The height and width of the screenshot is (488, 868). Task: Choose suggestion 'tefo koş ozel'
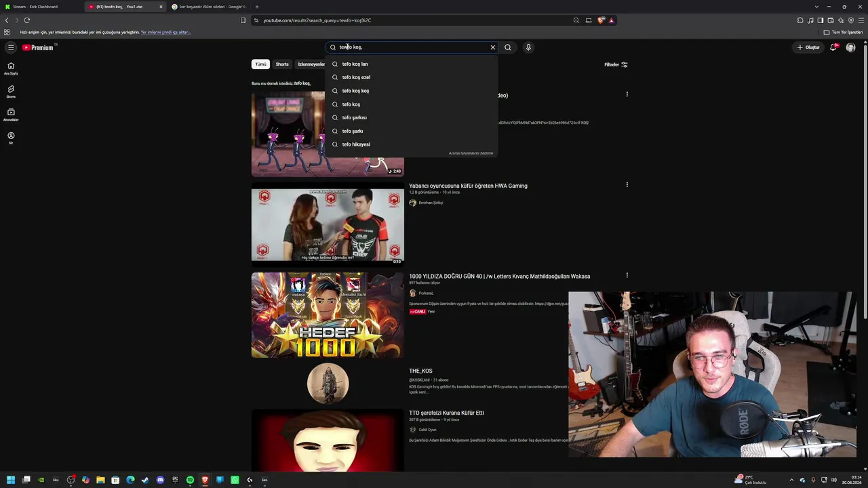(411, 77)
